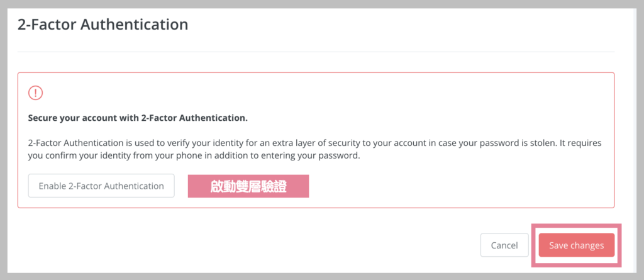Click 'It requires' ending the first description line
This screenshot has height=280, width=644.
pyautogui.click(x=583, y=143)
